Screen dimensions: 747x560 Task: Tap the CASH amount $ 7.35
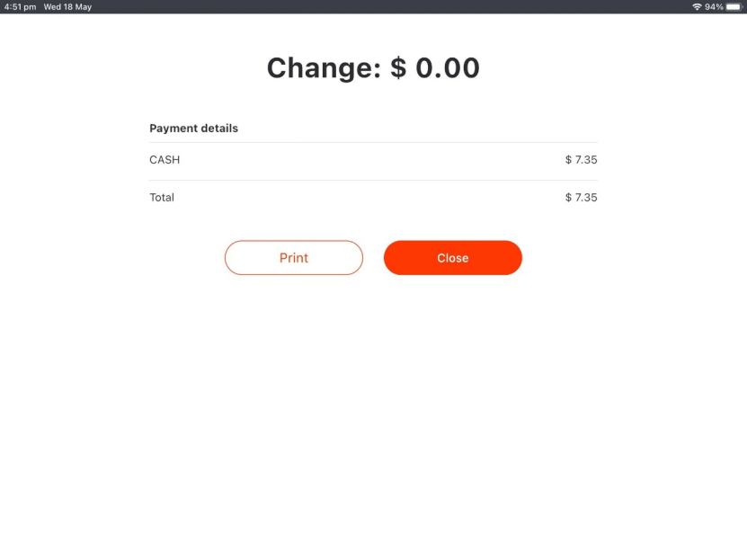tap(581, 159)
